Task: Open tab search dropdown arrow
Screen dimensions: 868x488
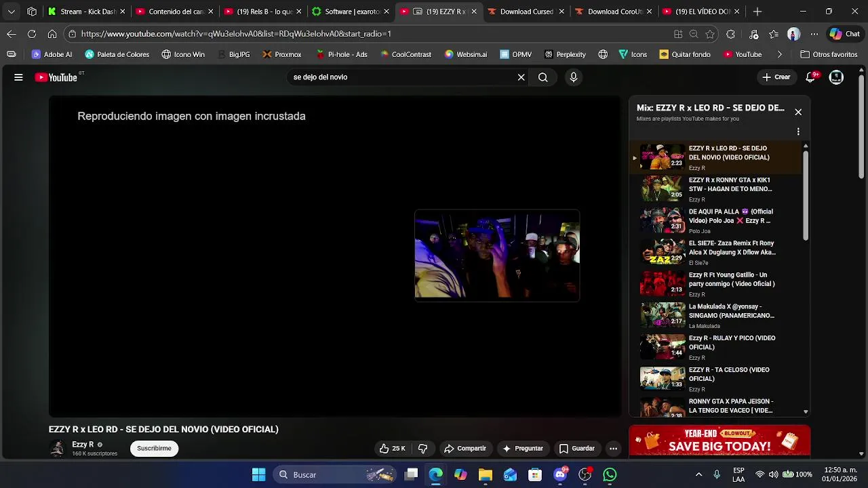Action: [11, 12]
